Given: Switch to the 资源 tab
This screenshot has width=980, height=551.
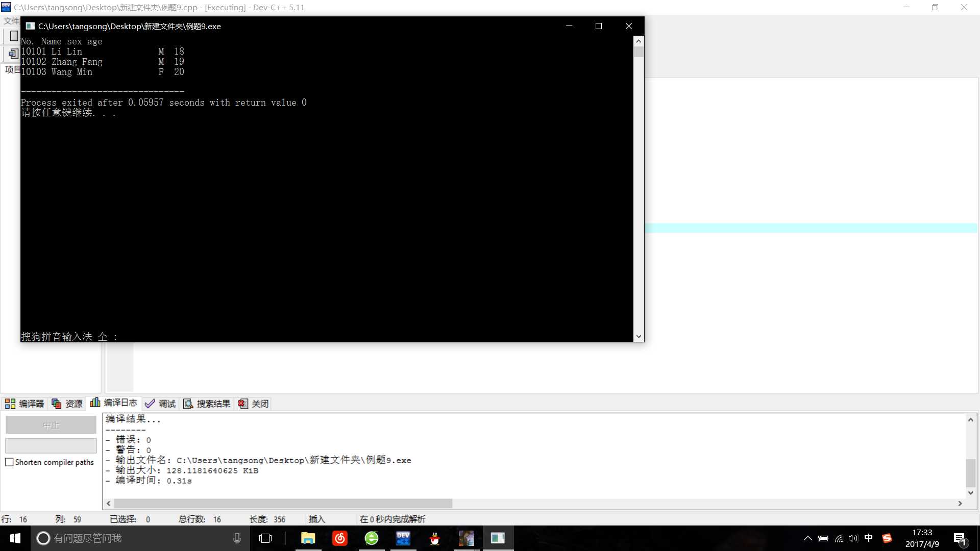Looking at the screenshot, I should tap(67, 404).
